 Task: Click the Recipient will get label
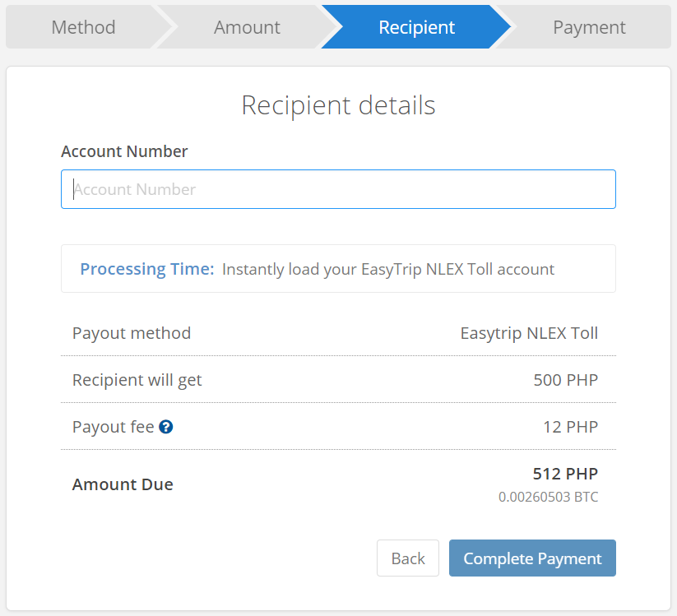point(137,380)
